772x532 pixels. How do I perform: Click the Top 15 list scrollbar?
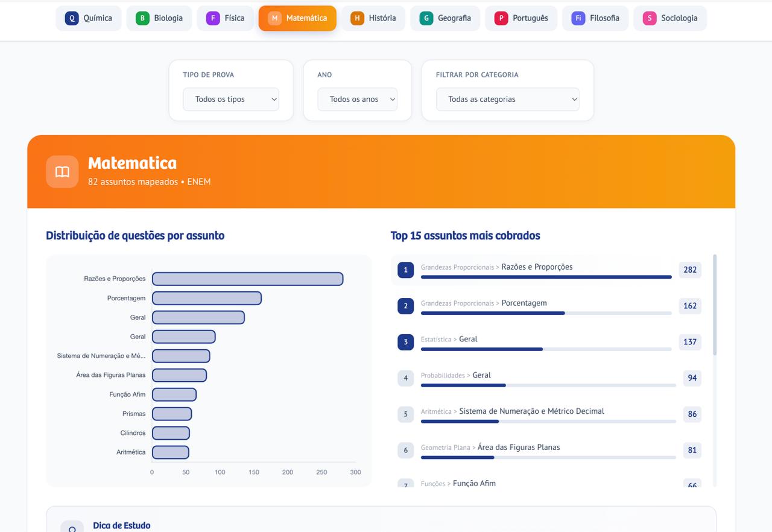click(715, 302)
